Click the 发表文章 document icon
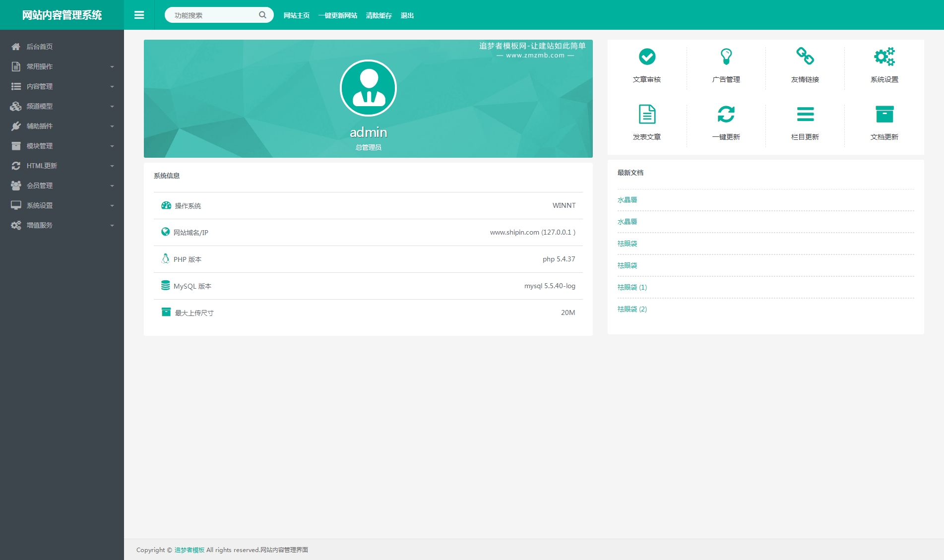The height and width of the screenshot is (560, 944). (x=647, y=115)
